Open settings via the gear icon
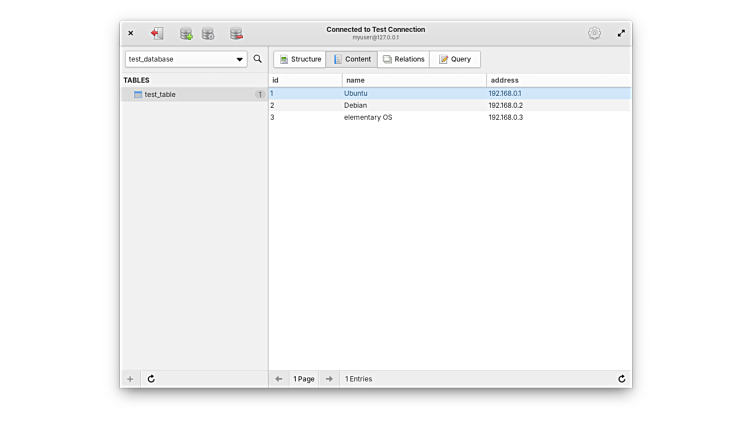The width and height of the screenshot is (752, 423). (x=594, y=33)
